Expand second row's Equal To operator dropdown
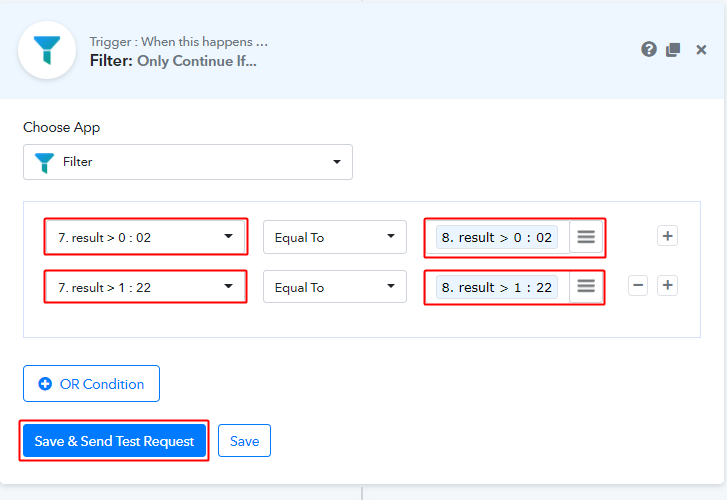The image size is (727, 500). coord(334,287)
